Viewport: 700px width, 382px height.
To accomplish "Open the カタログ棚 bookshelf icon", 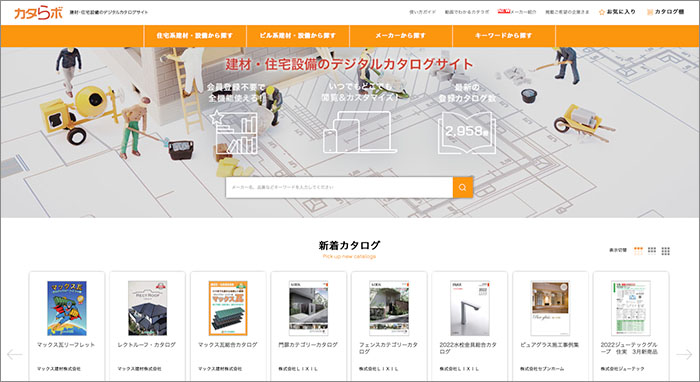I will point(650,12).
